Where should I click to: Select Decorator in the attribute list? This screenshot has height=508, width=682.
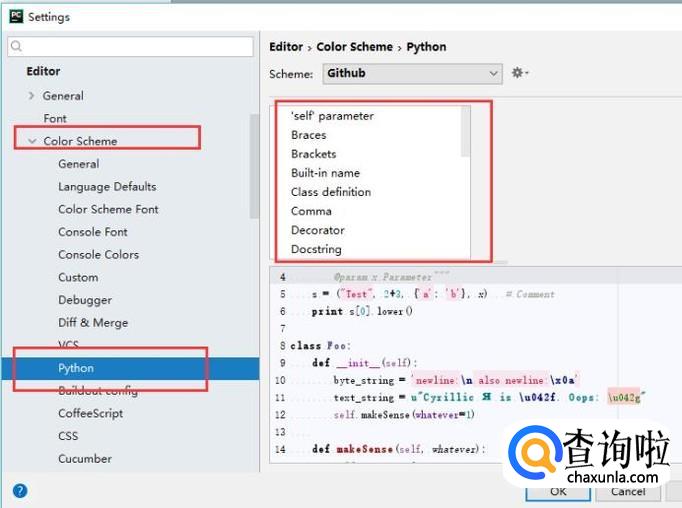[x=318, y=230]
